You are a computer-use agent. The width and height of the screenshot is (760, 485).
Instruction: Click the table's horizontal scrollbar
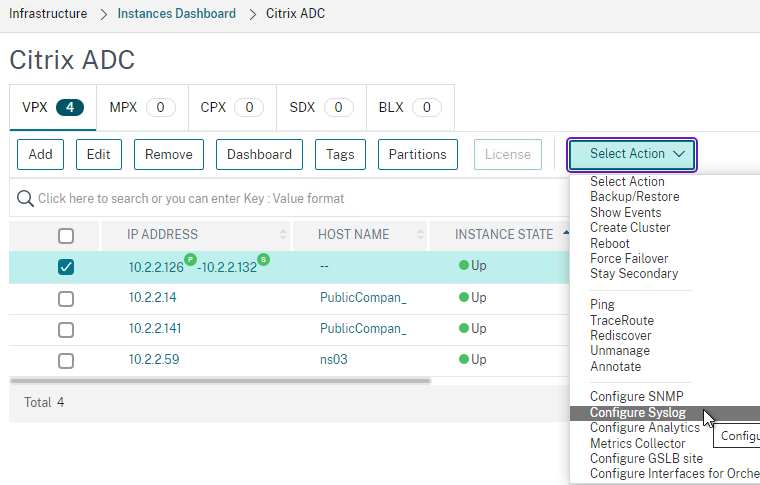[221, 381]
